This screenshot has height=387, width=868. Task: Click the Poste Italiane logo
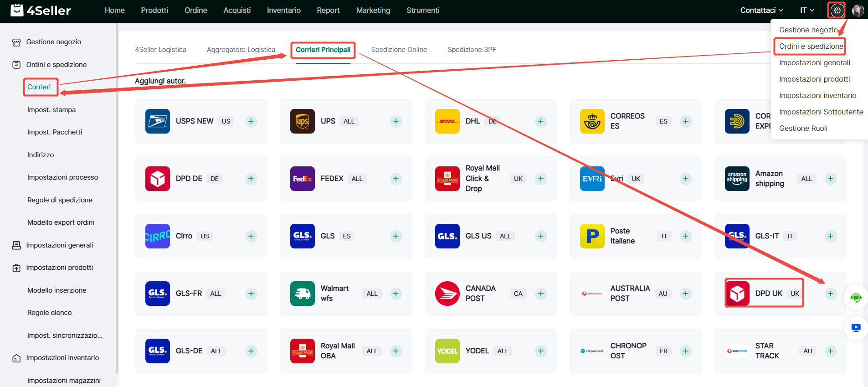(592, 236)
